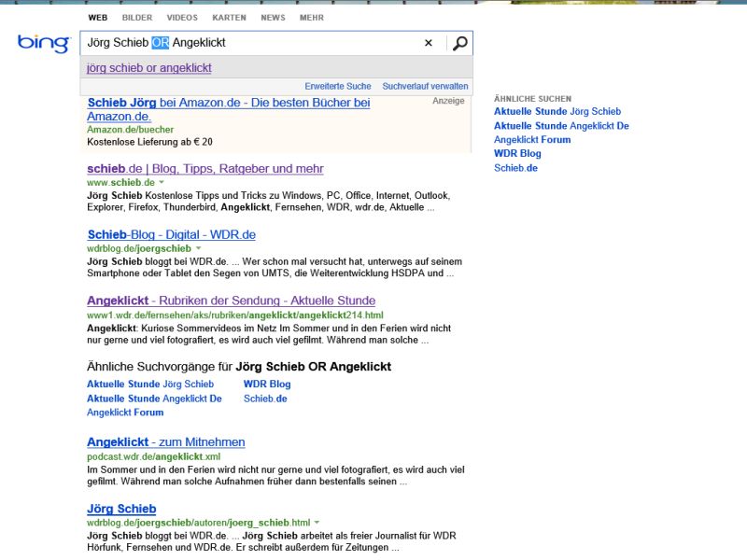Click the podcast.wdr.de/angeklickt.xml URL
This screenshot has width=747, height=560.
(153, 456)
